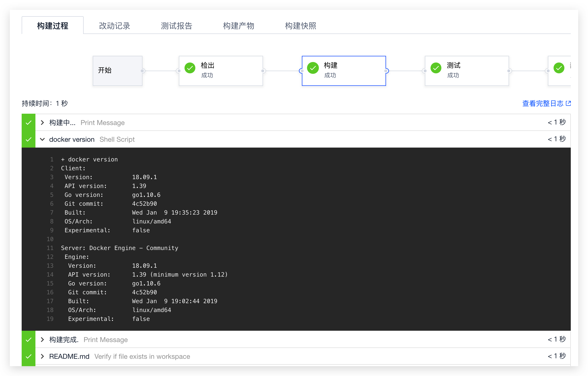Image resolution: width=588 pixels, height=376 pixels.
Task: Click green checkmark icon on 测试 stage
Action: click(436, 68)
